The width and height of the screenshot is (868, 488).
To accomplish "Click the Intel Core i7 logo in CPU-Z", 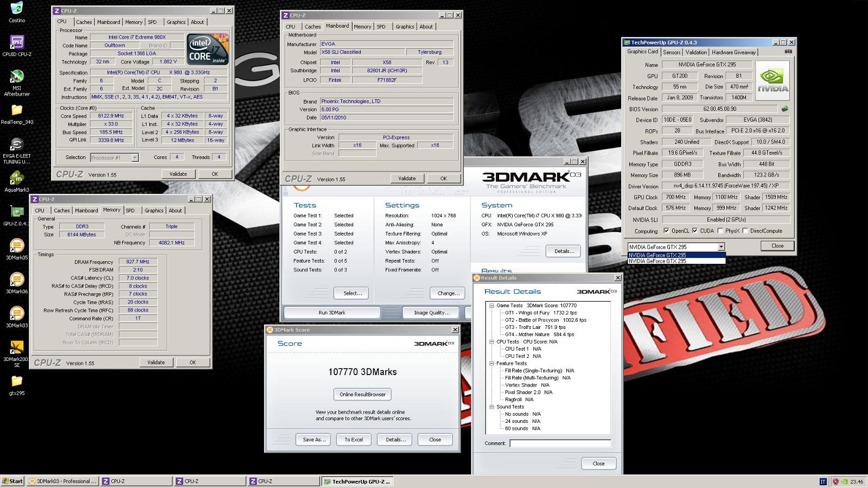I will click(207, 49).
